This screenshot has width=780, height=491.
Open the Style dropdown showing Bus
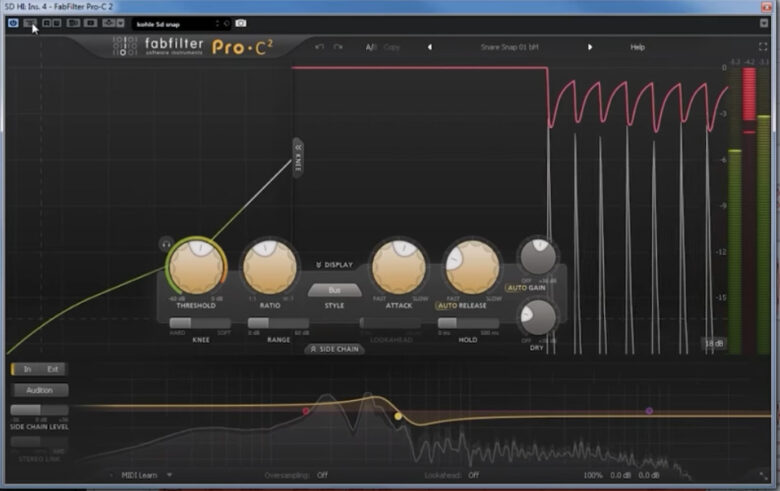(334, 291)
